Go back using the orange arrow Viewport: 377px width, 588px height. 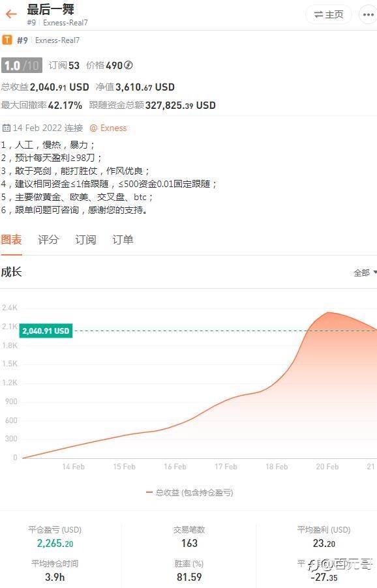point(11,14)
